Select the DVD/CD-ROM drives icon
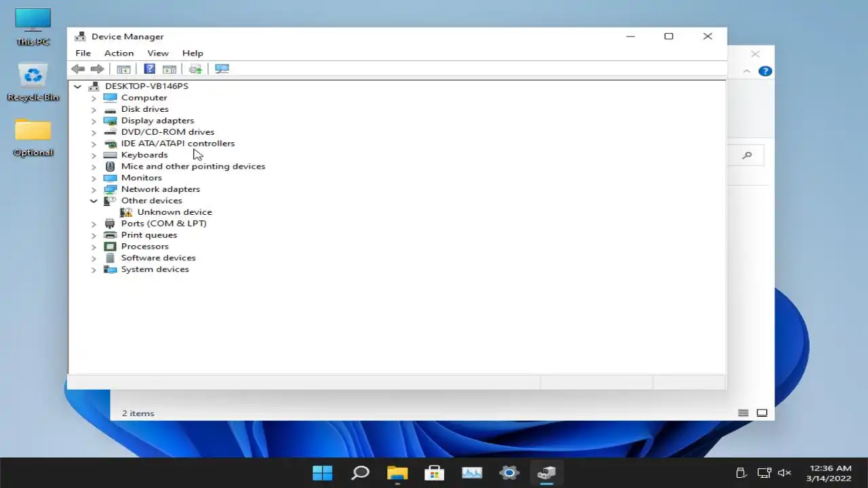This screenshot has height=488, width=868. tap(110, 132)
